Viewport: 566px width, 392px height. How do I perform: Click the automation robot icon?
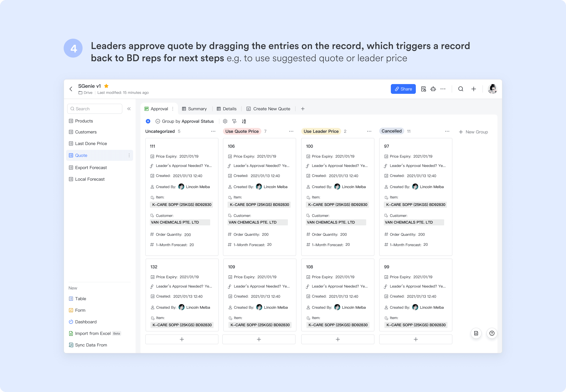tap(433, 89)
